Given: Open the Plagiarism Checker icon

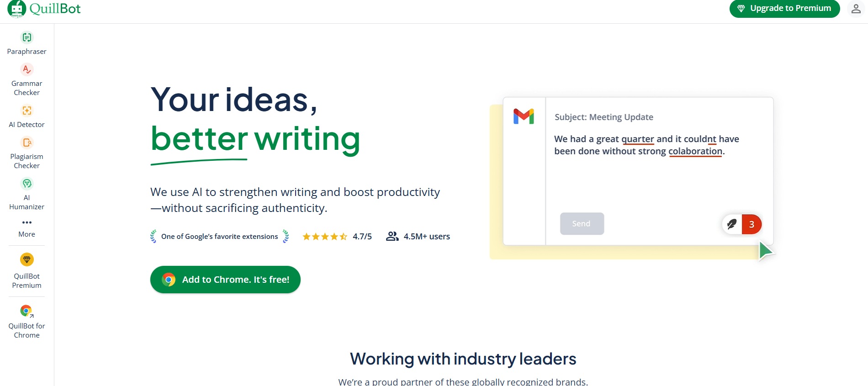Looking at the screenshot, I should click(27, 143).
